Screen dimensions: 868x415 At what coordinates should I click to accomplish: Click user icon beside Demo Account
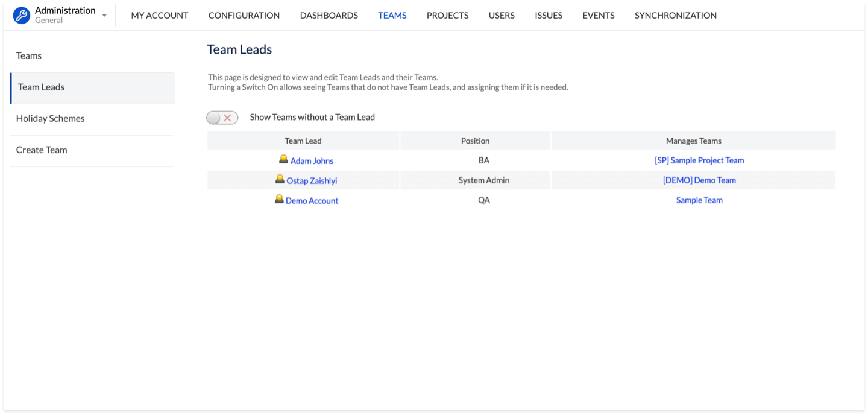(x=279, y=200)
